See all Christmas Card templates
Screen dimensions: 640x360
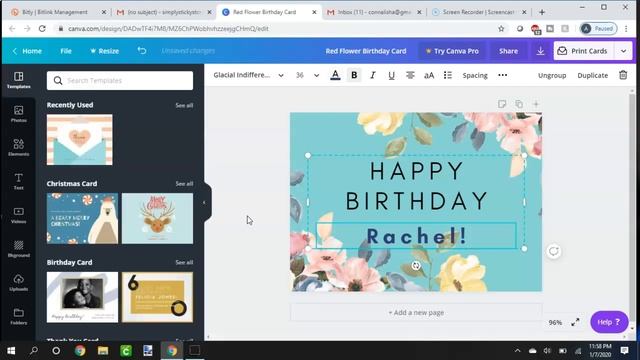click(184, 184)
